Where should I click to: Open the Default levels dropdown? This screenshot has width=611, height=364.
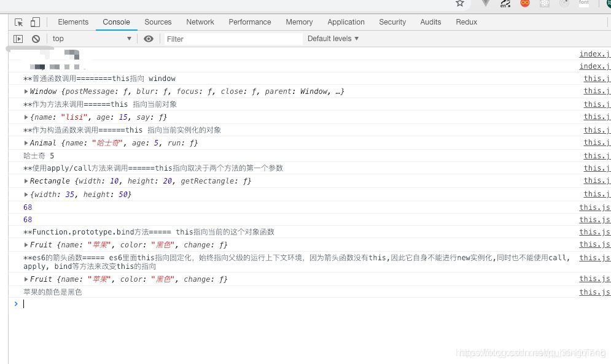(x=333, y=39)
